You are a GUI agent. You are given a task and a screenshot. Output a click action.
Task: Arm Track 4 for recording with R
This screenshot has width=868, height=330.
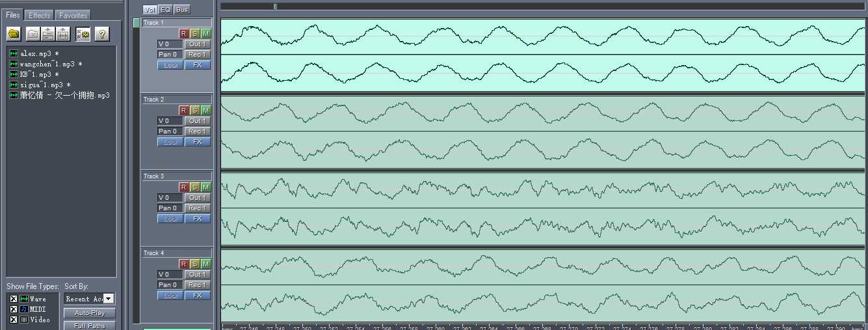coord(184,264)
